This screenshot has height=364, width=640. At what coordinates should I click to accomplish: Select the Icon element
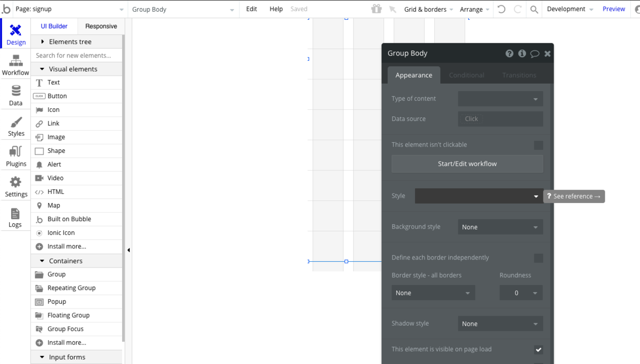pyautogui.click(x=77, y=110)
